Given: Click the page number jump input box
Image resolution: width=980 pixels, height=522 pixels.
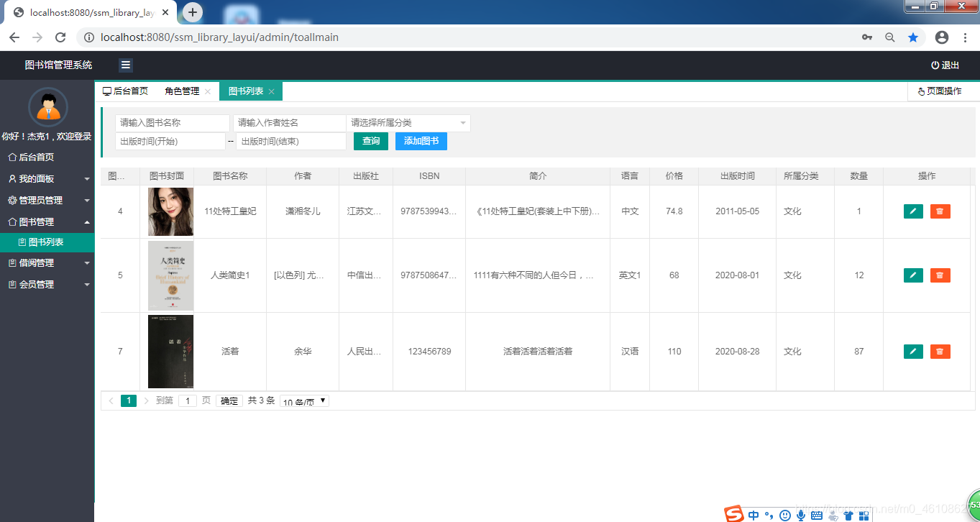Looking at the screenshot, I should [x=188, y=401].
